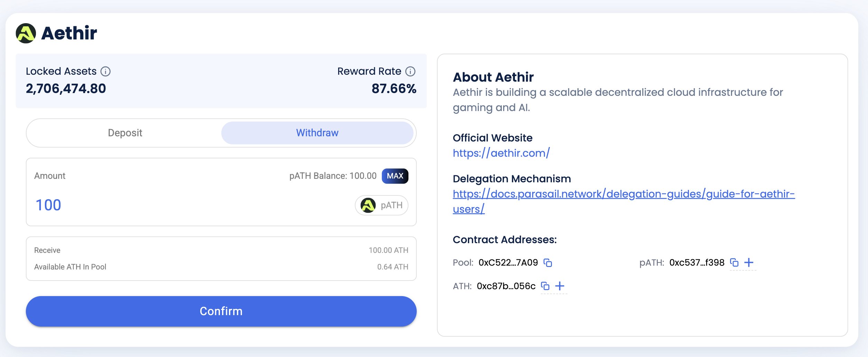
Task: Switch to the Withdraw tab
Action: click(317, 133)
